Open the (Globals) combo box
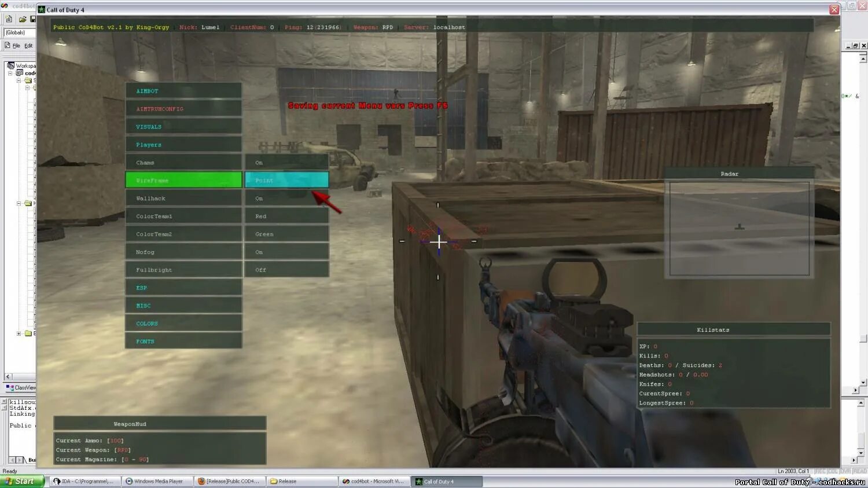The image size is (868, 488). tap(20, 32)
